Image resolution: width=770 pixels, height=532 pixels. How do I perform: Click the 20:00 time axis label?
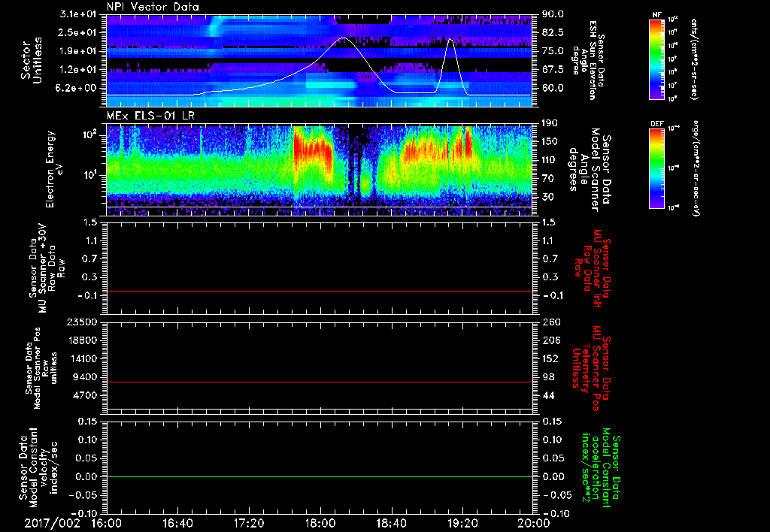click(534, 523)
